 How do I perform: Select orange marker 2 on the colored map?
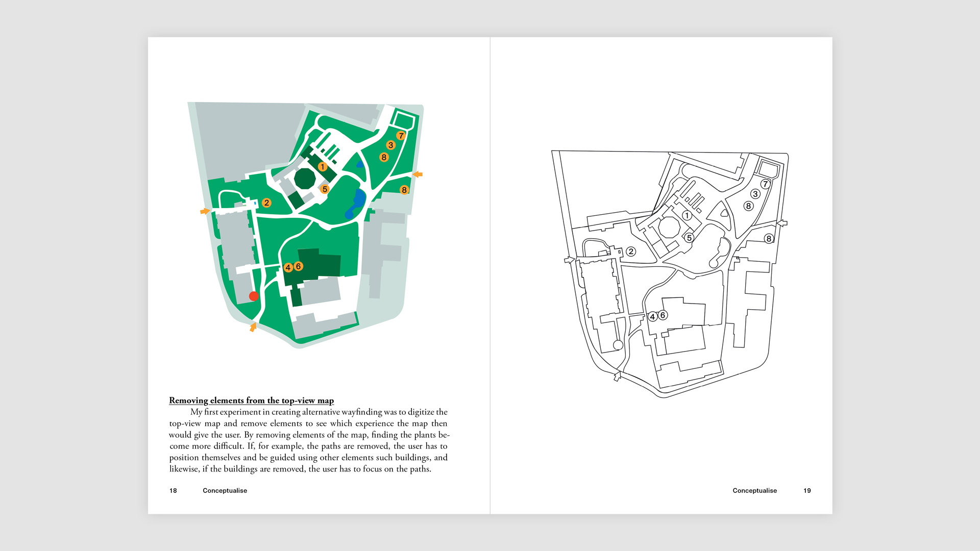click(x=266, y=203)
